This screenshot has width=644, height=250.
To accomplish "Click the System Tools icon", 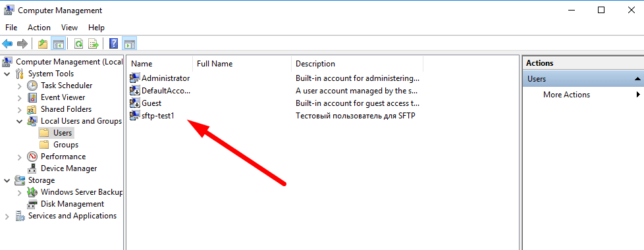I will pos(20,74).
